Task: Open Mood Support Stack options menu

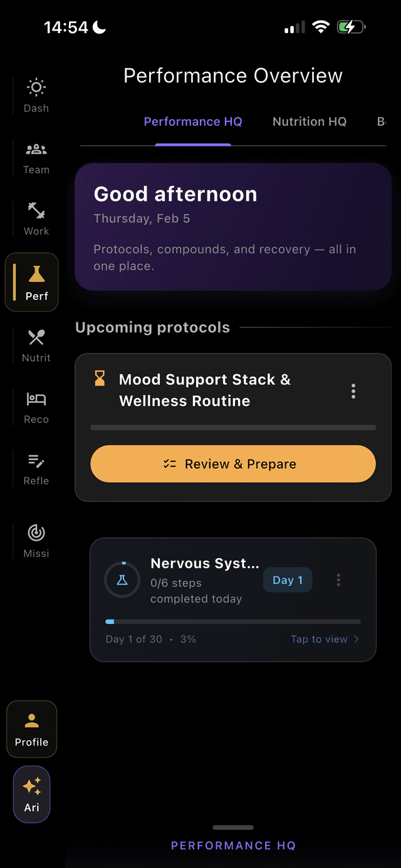Action: (353, 391)
